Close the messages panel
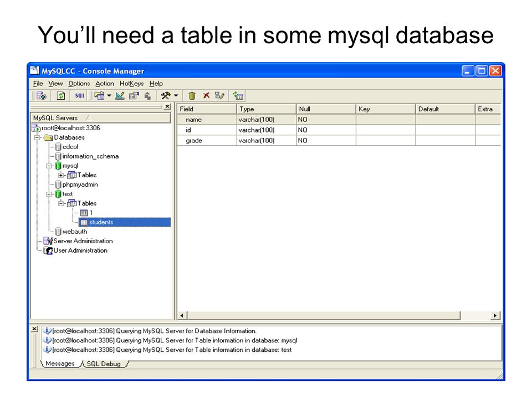The width and height of the screenshot is (532, 399). (x=34, y=329)
